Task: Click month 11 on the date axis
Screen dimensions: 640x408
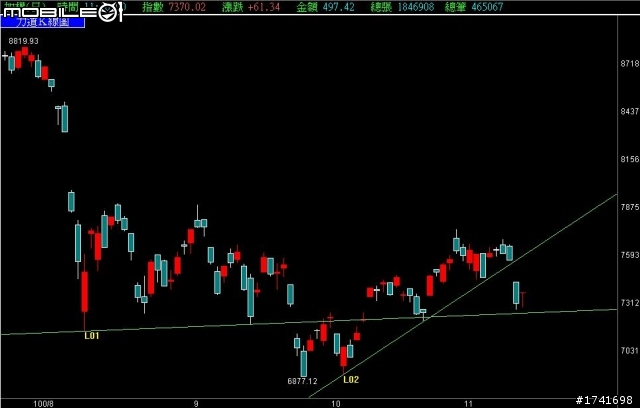Action: [468, 404]
